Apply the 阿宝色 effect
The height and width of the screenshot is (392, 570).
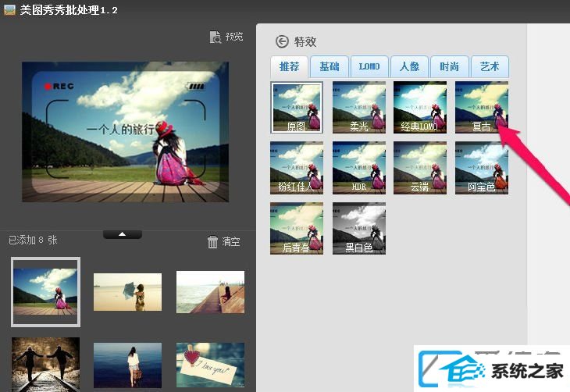[482, 168]
